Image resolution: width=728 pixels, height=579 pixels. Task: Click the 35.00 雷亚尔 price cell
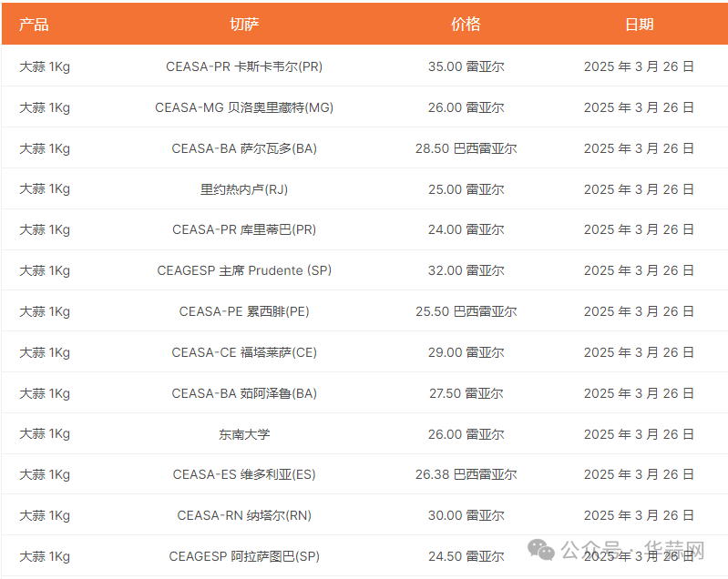tap(466, 66)
